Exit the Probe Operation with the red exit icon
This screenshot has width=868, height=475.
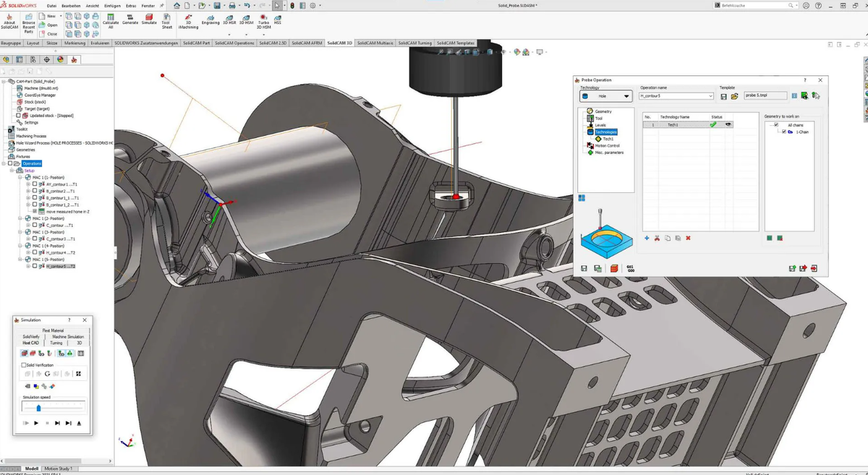[x=814, y=268]
